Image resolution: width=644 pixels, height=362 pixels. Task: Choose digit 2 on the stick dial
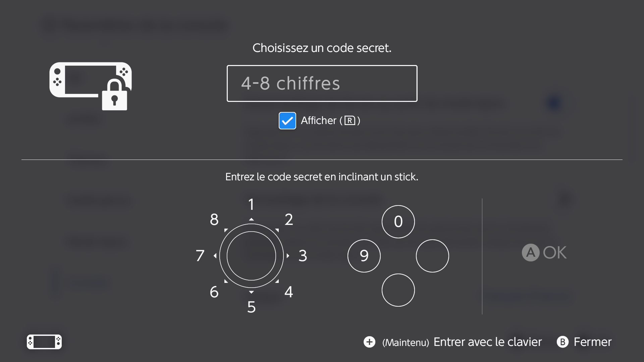click(289, 220)
